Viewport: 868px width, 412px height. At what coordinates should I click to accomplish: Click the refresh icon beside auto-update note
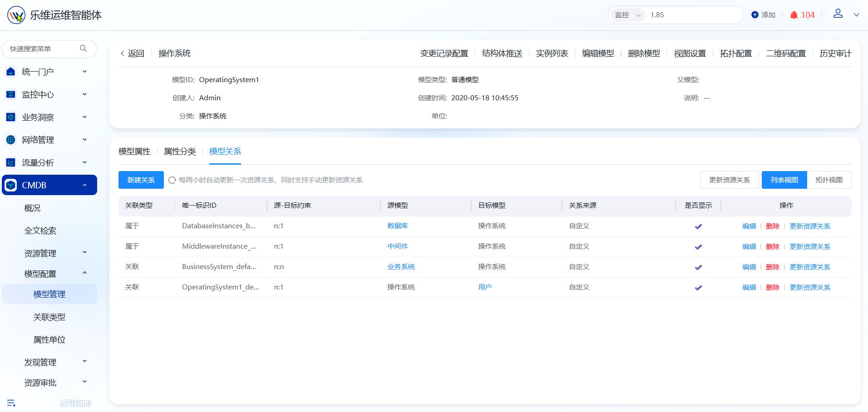172,180
